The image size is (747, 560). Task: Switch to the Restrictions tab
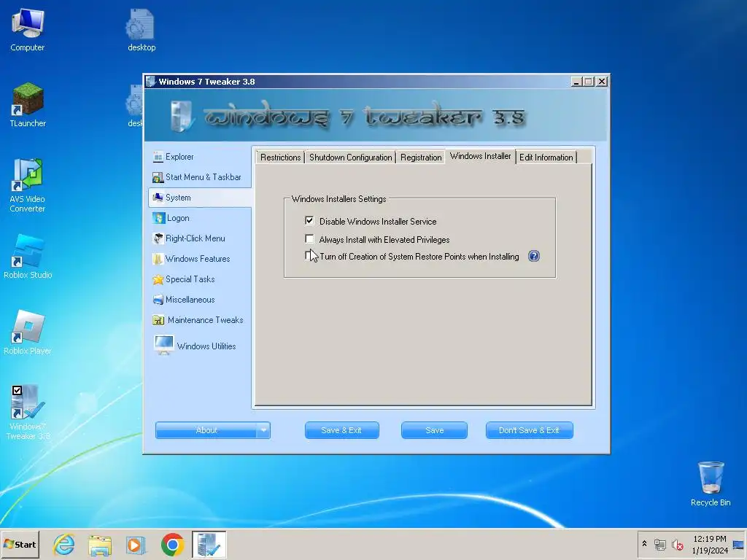pos(280,157)
